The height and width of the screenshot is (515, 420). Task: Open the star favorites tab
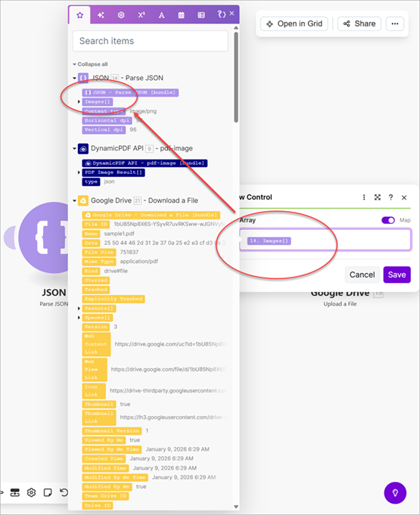pyautogui.click(x=80, y=15)
